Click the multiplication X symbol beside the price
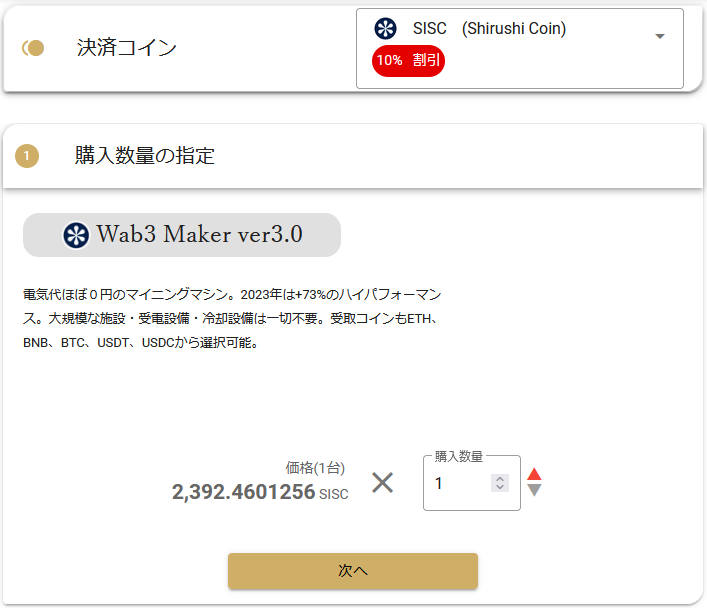Viewport: 707px width, 608px height. click(382, 483)
